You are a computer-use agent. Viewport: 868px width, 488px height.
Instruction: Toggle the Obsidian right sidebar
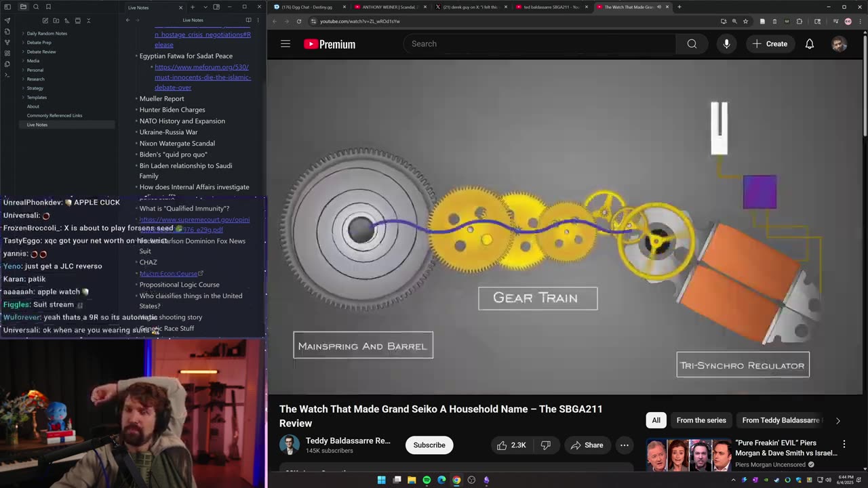[216, 7]
